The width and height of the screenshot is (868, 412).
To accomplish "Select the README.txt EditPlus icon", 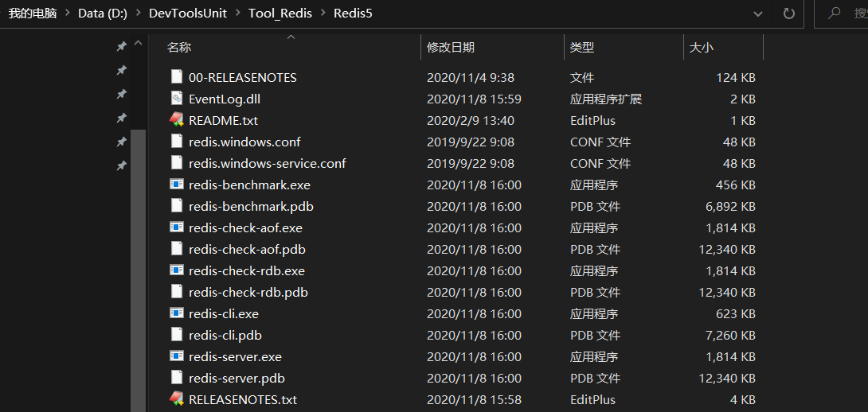I will [x=177, y=120].
